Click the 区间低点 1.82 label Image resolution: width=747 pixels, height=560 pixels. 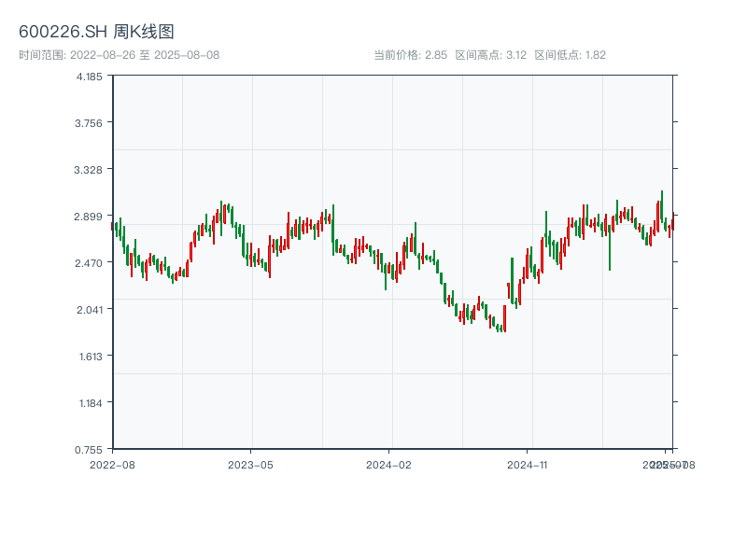pyautogui.click(x=570, y=55)
